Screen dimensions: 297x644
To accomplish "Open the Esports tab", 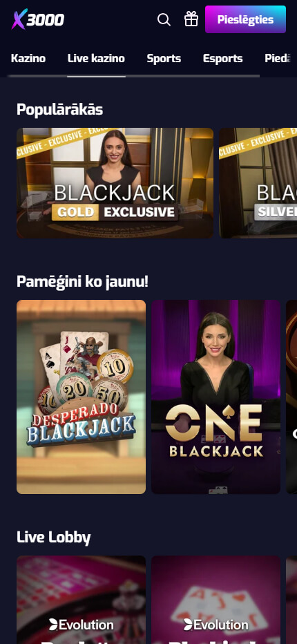I will [222, 58].
